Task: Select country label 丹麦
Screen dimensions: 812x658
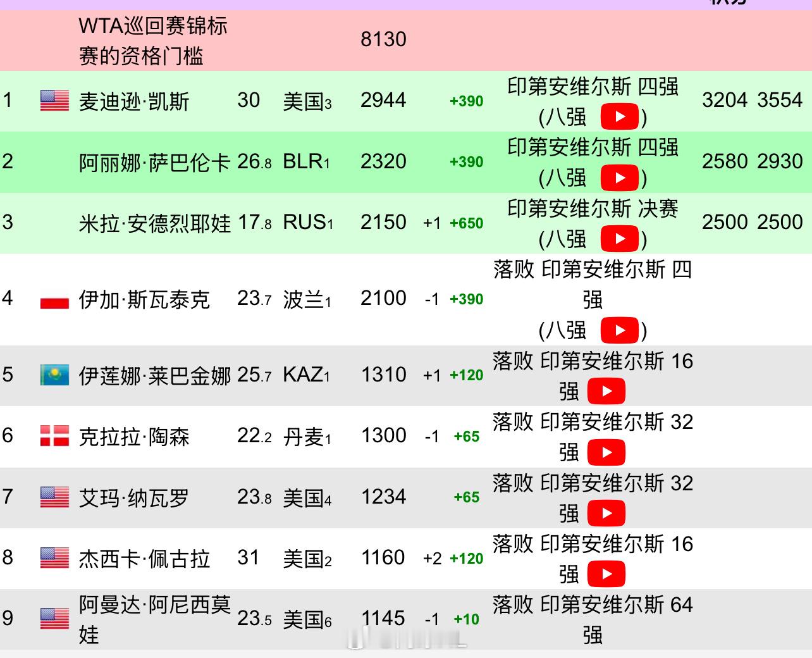Action: (304, 437)
